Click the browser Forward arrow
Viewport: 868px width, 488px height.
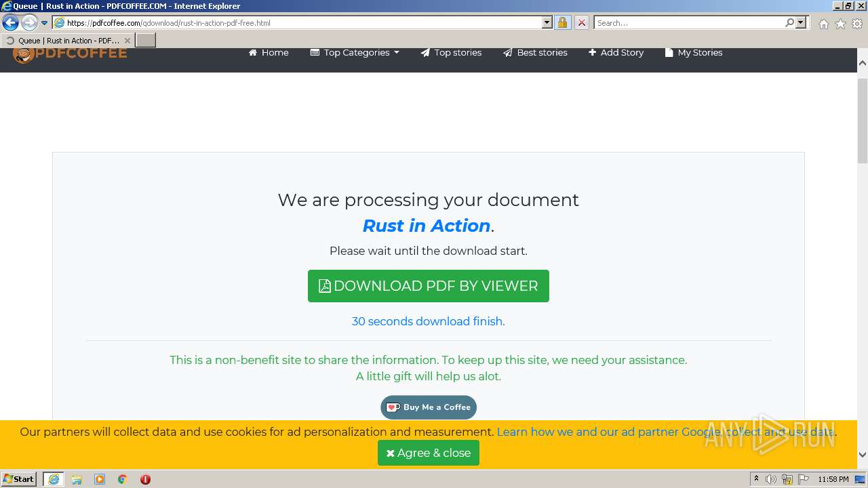[x=28, y=22]
